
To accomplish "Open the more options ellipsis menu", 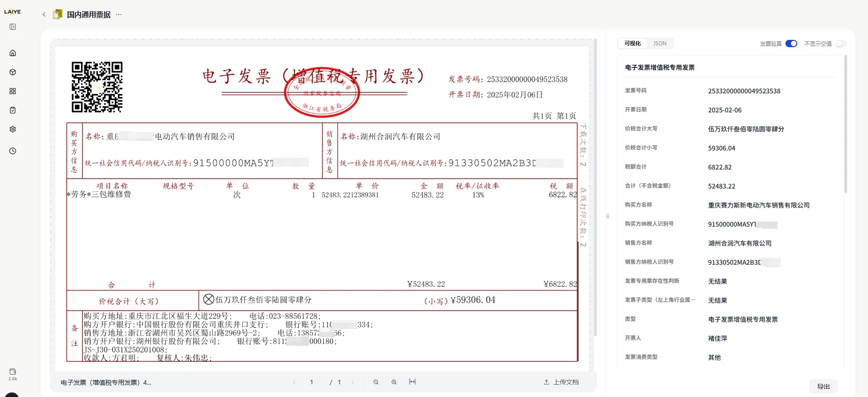I will (x=119, y=15).
